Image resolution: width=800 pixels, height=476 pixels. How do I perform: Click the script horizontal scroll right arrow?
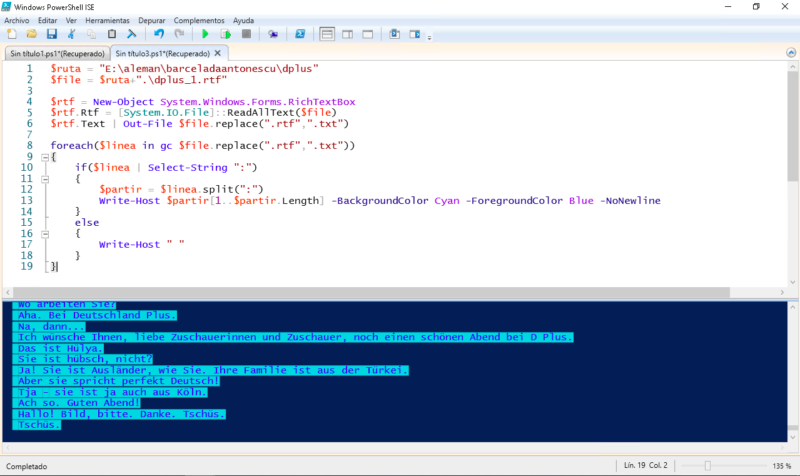(782, 292)
